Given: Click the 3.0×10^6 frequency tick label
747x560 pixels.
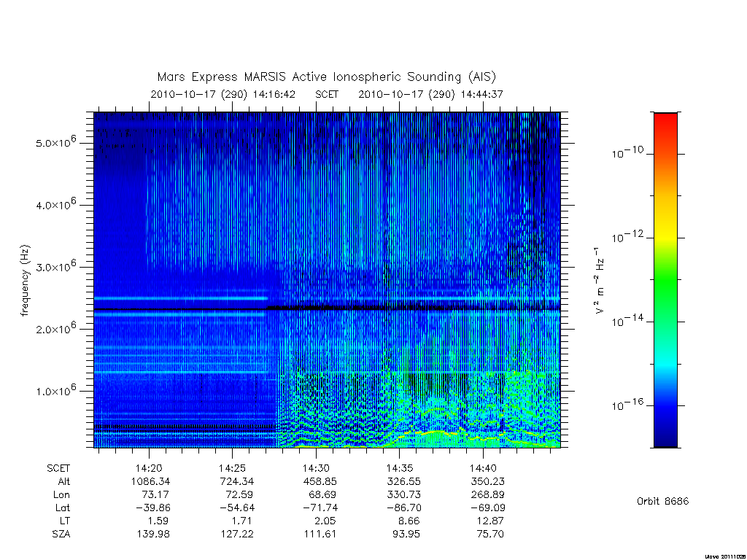Looking at the screenshot, I should tap(55, 266).
